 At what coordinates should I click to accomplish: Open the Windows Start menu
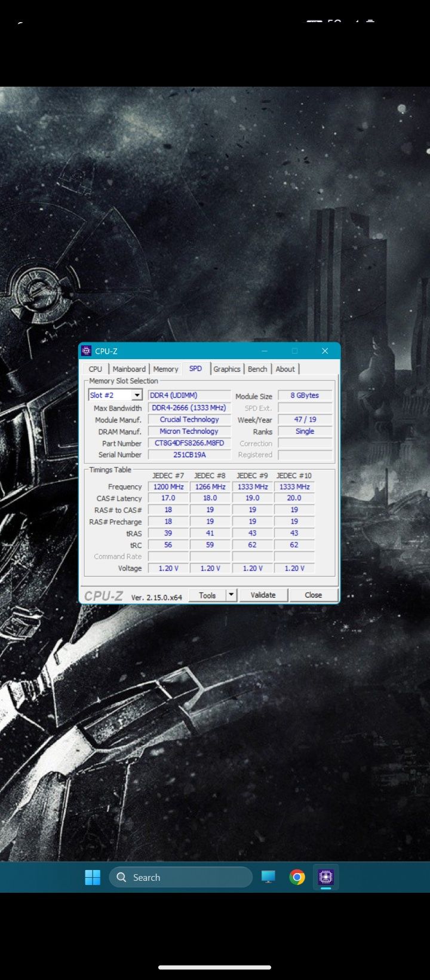point(93,877)
